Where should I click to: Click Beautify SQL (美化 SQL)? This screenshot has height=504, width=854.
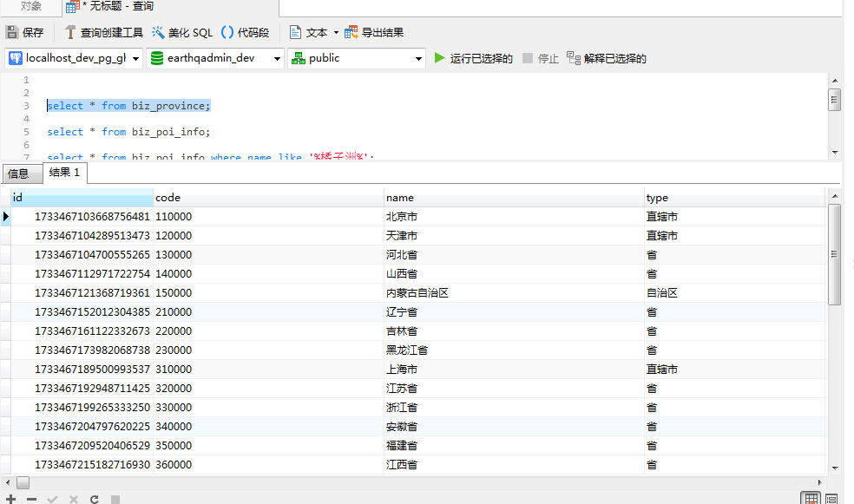click(182, 33)
